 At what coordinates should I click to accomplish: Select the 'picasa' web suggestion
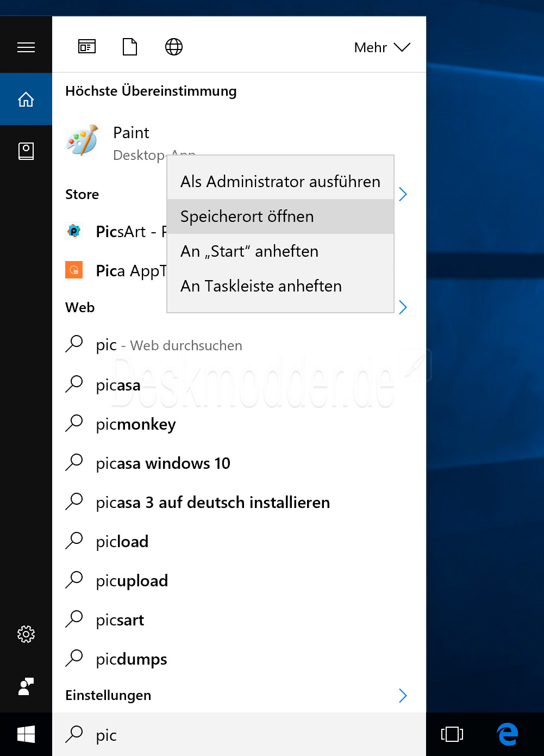(x=239, y=385)
